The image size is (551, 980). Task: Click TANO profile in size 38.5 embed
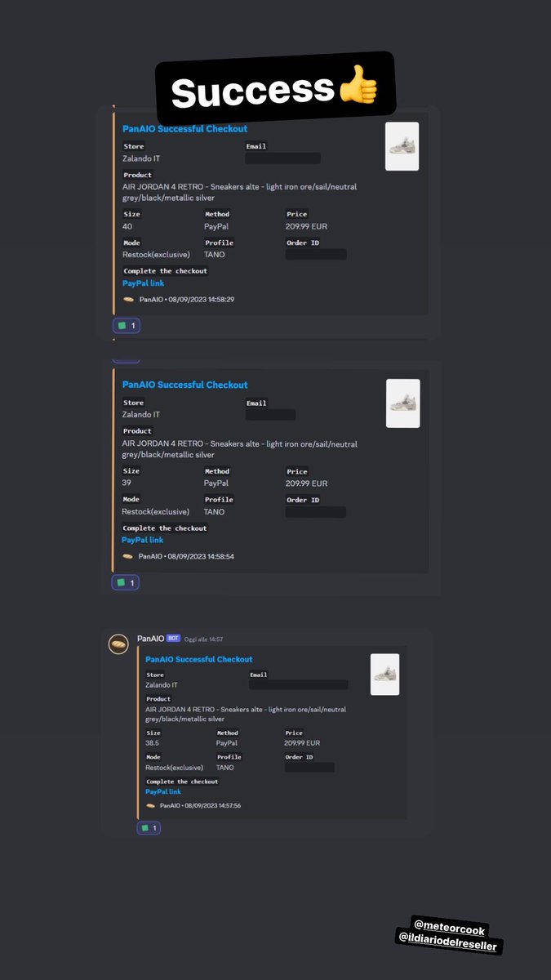point(225,768)
